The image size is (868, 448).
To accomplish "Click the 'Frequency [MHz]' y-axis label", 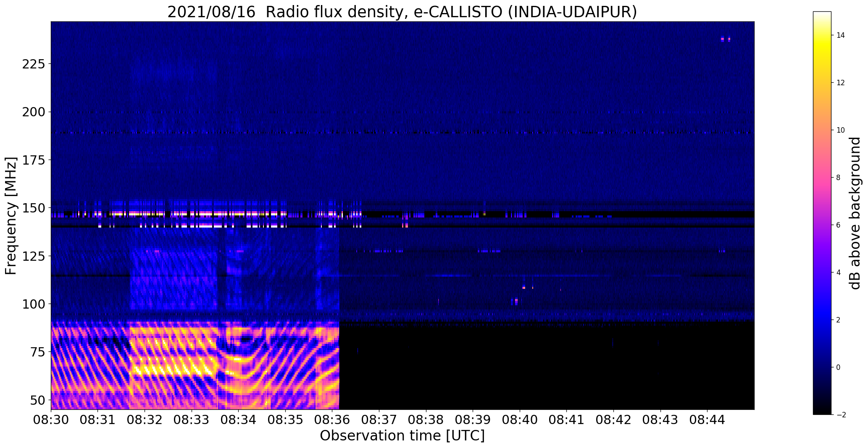I will pyautogui.click(x=11, y=216).
